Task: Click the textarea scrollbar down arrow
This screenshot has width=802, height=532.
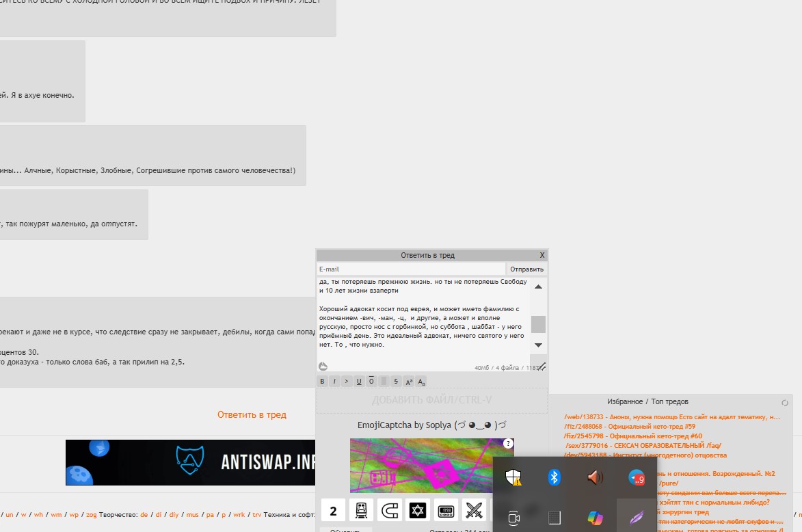Action: [x=538, y=345]
